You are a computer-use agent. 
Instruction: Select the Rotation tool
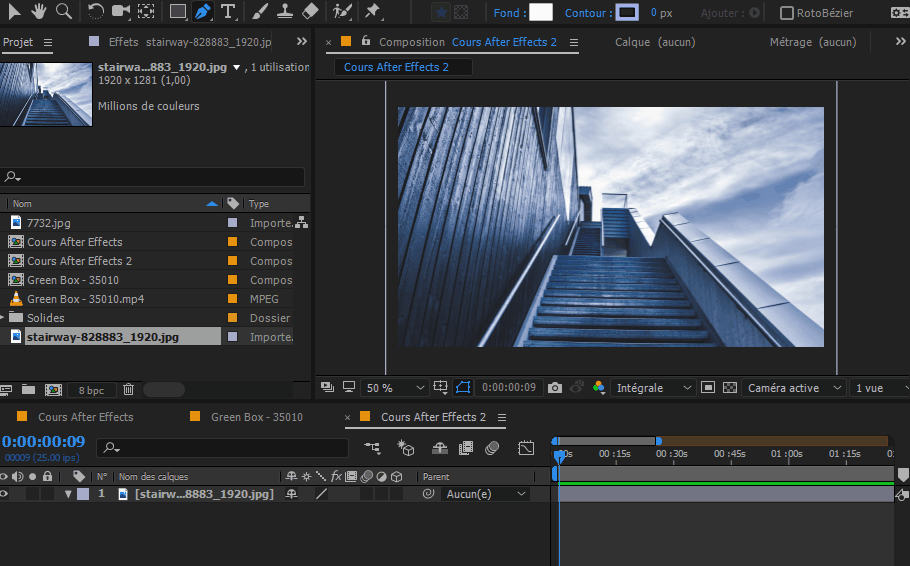96,11
